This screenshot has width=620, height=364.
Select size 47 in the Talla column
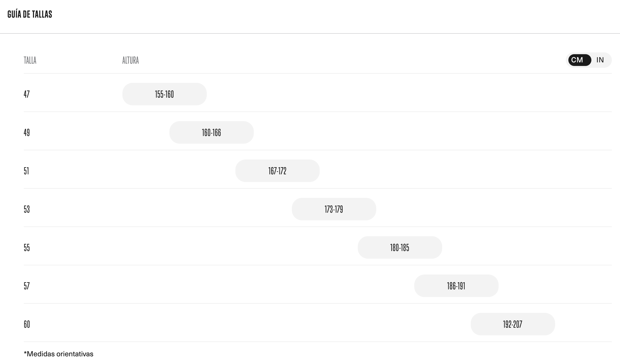[x=27, y=94]
